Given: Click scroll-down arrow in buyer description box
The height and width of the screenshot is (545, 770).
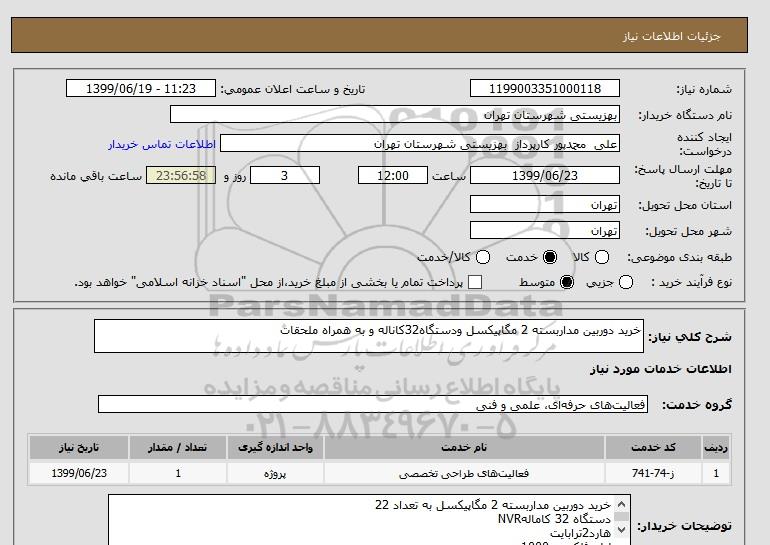Looking at the screenshot, I should (621, 529).
